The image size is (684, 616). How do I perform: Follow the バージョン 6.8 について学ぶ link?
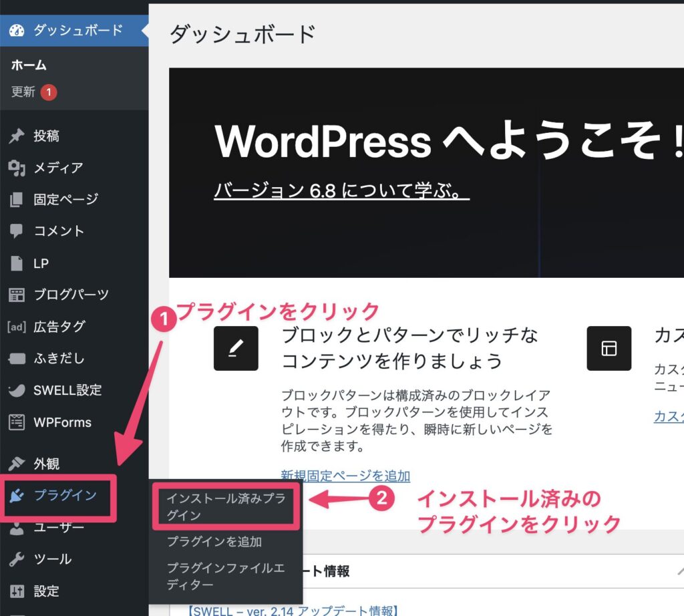click(341, 190)
